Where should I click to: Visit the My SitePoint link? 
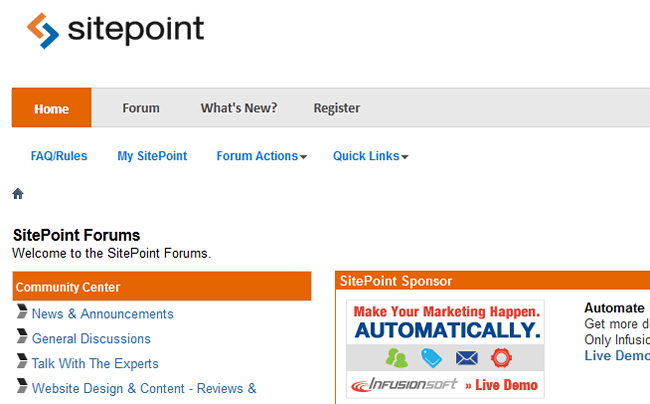152,156
